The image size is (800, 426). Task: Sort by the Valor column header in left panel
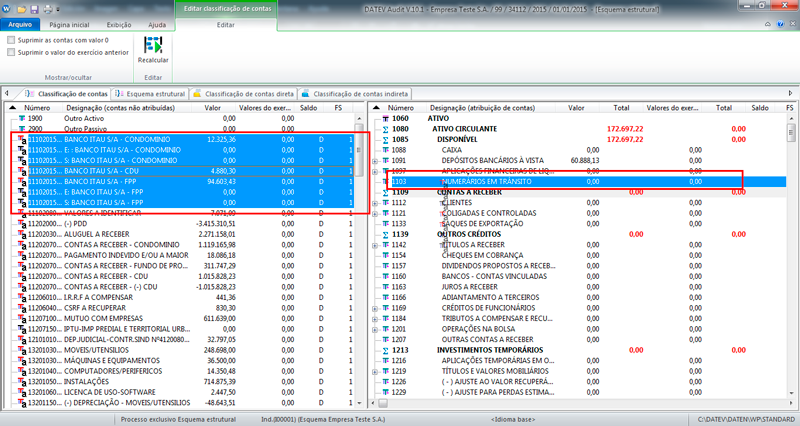pyautogui.click(x=212, y=107)
